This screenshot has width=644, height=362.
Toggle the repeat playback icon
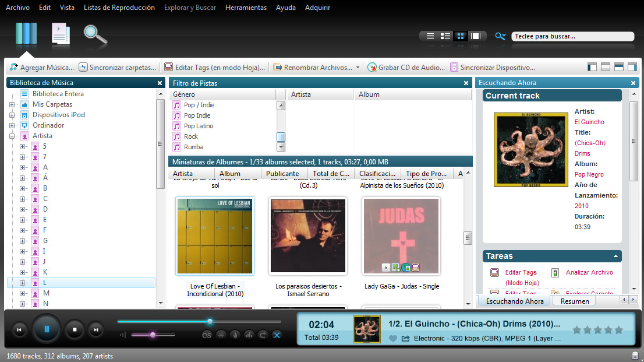[263, 335]
